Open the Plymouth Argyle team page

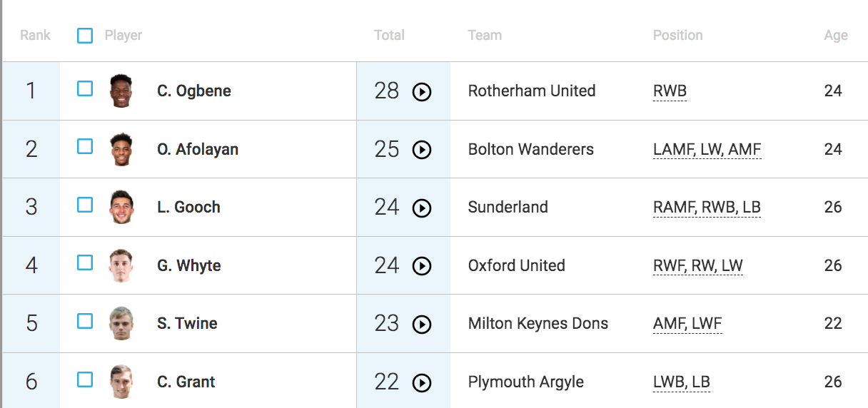pyautogui.click(x=525, y=382)
